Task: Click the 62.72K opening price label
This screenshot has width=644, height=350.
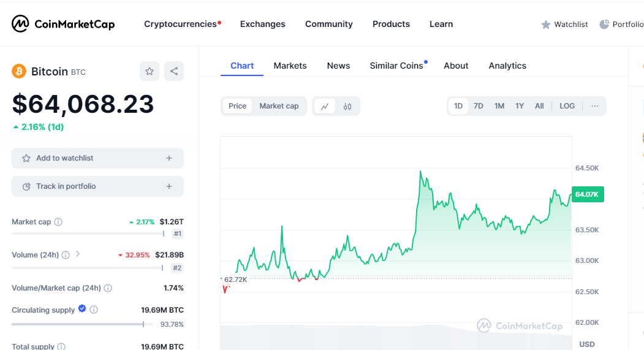Action: click(x=236, y=280)
